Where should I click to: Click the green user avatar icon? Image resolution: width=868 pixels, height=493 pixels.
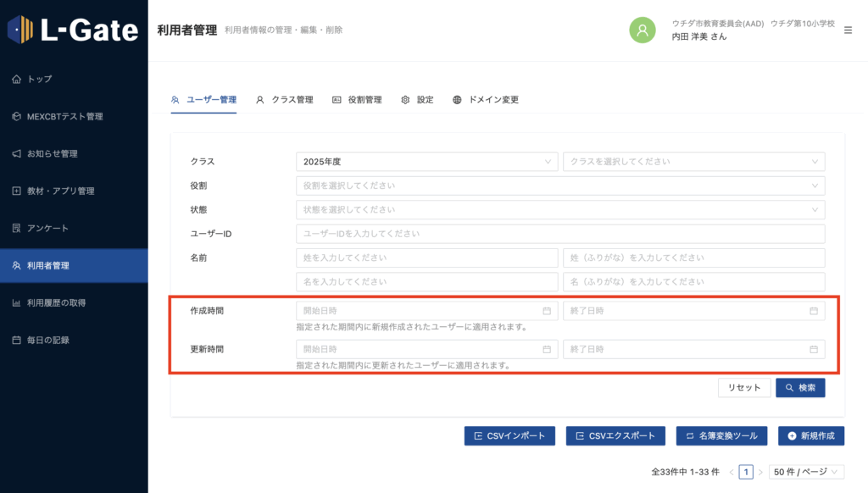tap(643, 30)
